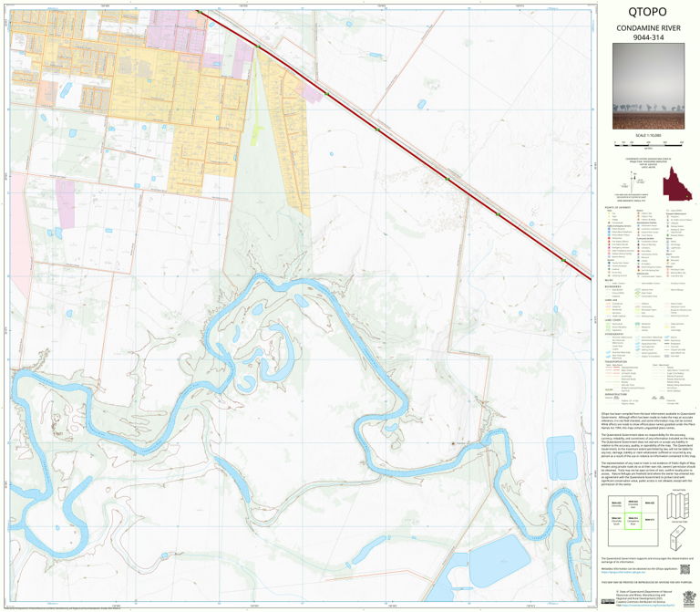
Task: Click the LAND COVER legend heading
Action: click(x=612, y=320)
